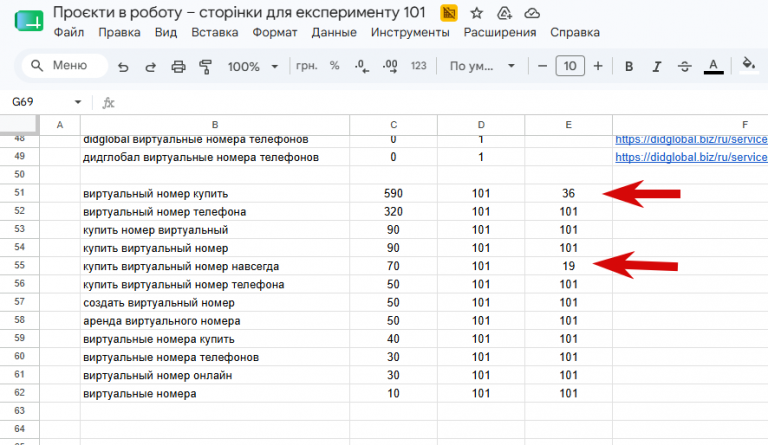768x445 pixels.
Task: Select column A header
Action: (60, 125)
